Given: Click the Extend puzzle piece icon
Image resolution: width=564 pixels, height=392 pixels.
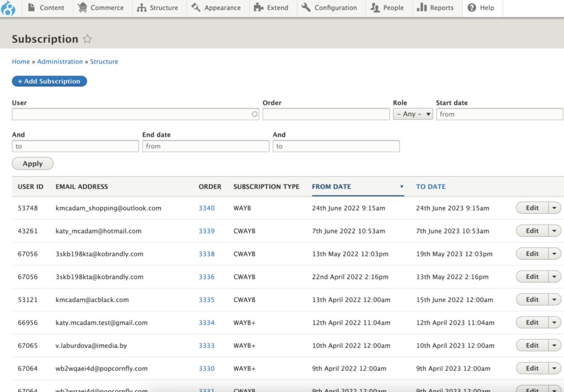Looking at the screenshot, I should point(259,8).
